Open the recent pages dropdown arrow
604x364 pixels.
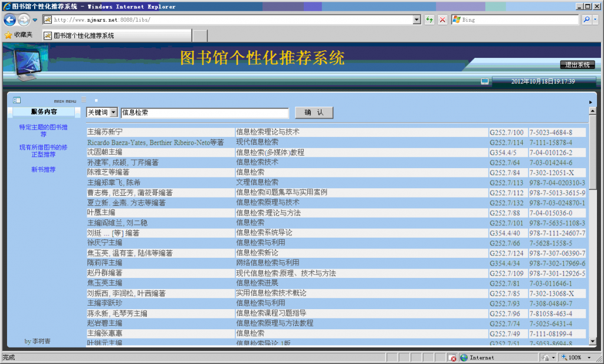tap(35, 19)
